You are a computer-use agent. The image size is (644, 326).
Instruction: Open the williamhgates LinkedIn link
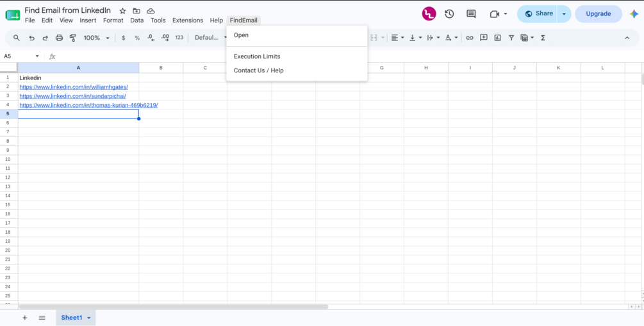coord(74,87)
